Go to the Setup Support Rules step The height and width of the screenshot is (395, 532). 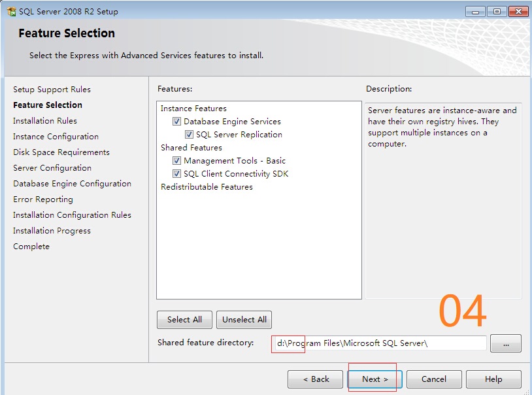point(52,90)
